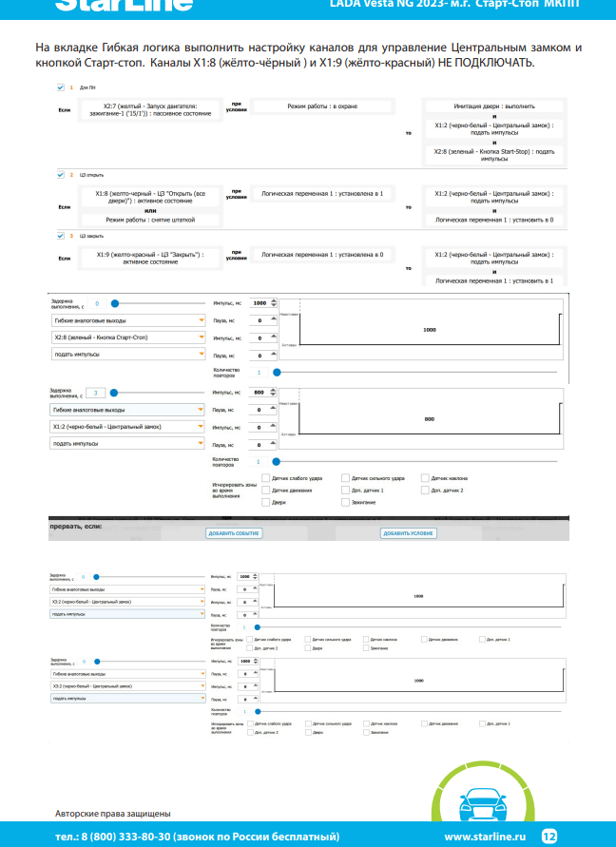Enable 'Доп. датчик 2' in the 800 ms block

click(x=425, y=490)
